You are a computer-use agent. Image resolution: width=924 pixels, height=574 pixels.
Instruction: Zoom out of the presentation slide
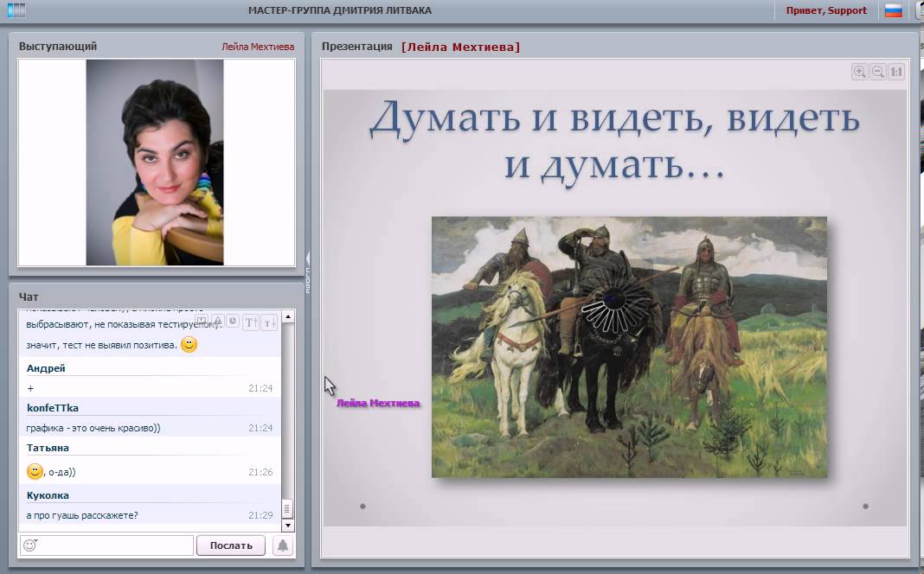point(878,72)
